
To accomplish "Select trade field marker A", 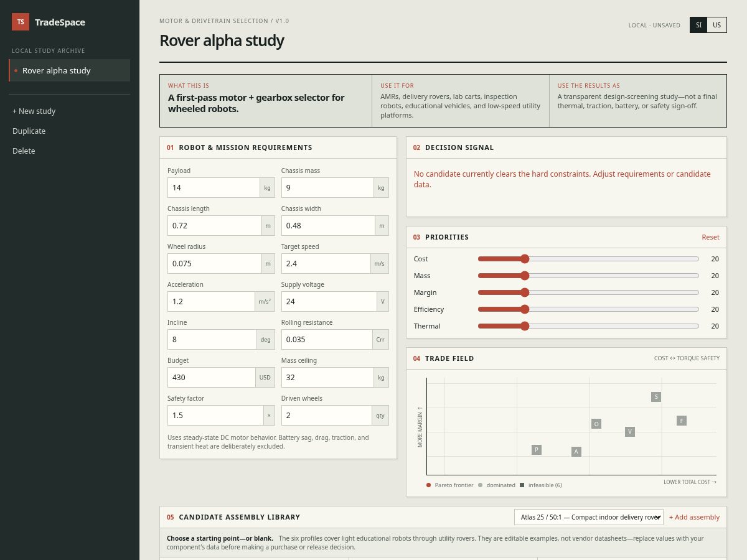I will coord(576,452).
